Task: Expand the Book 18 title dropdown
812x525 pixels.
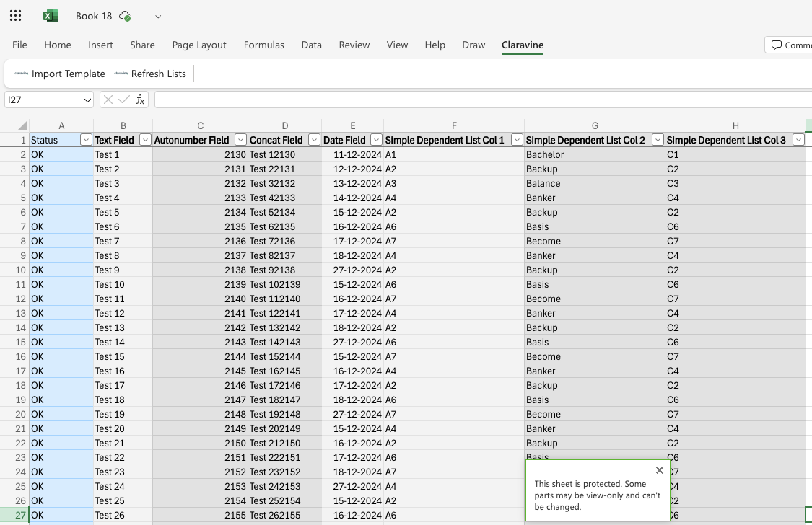Action: 158,17
